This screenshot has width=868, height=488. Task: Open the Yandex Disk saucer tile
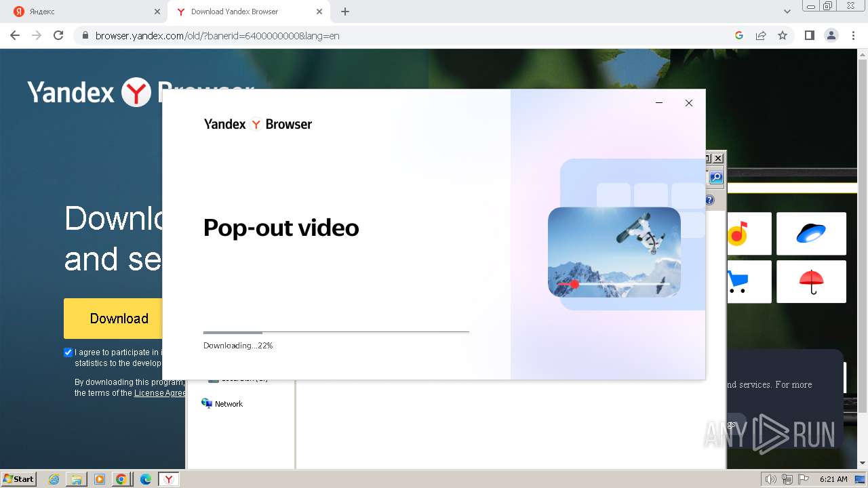point(811,234)
